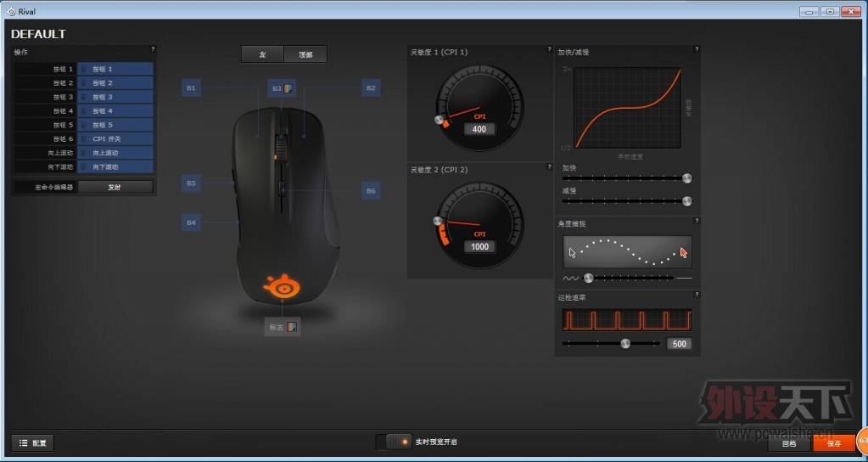The image size is (868, 462).
Task: Open help for 灵敏度 2 (CPI 2)
Action: pyautogui.click(x=549, y=166)
